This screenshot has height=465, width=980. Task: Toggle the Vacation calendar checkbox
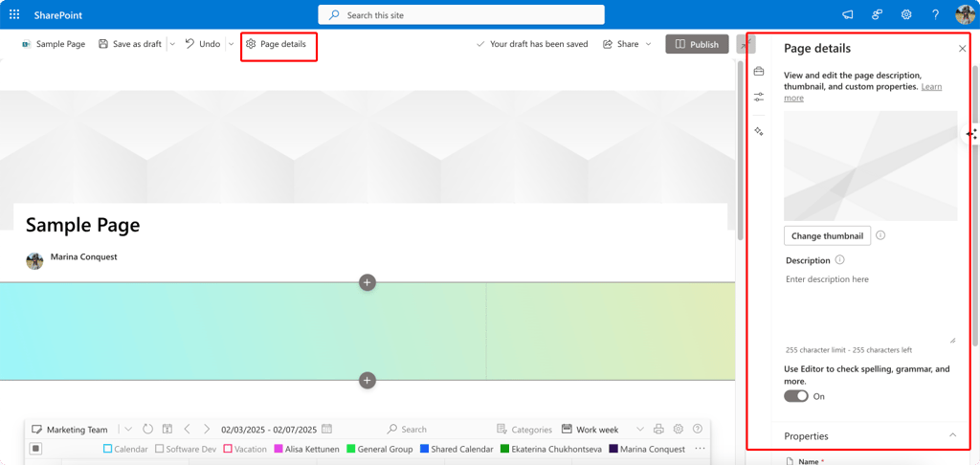228,449
